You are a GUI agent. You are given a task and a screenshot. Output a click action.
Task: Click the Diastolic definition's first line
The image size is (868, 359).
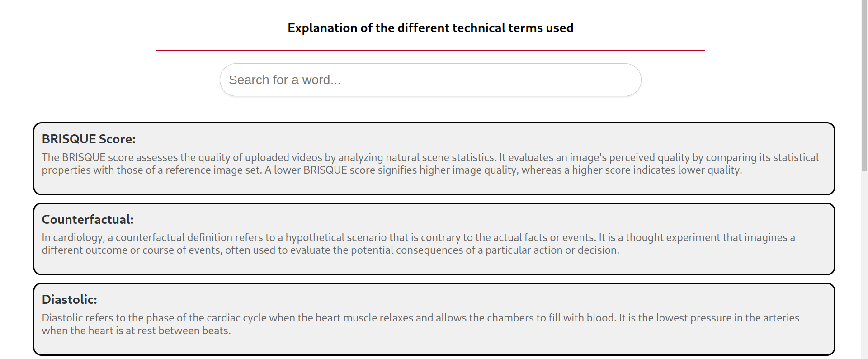[x=420, y=318]
